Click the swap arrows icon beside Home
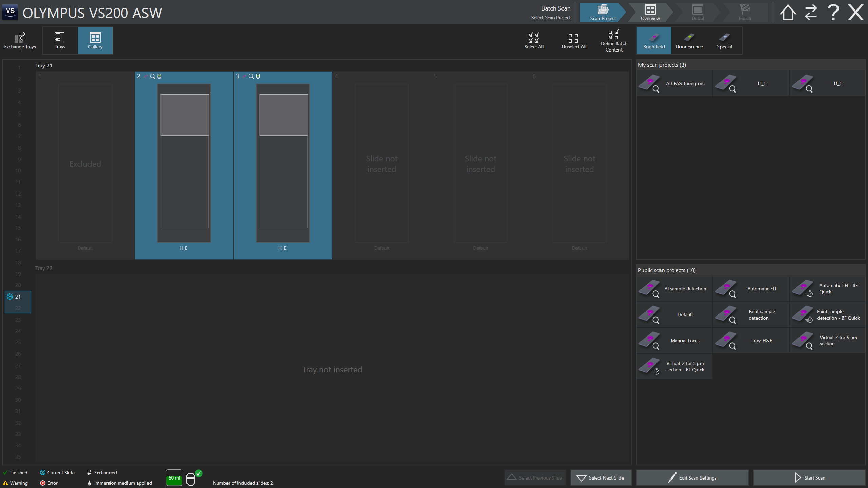The height and width of the screenshot is (488, 868). pyautogui.click(x=811, y=13)
